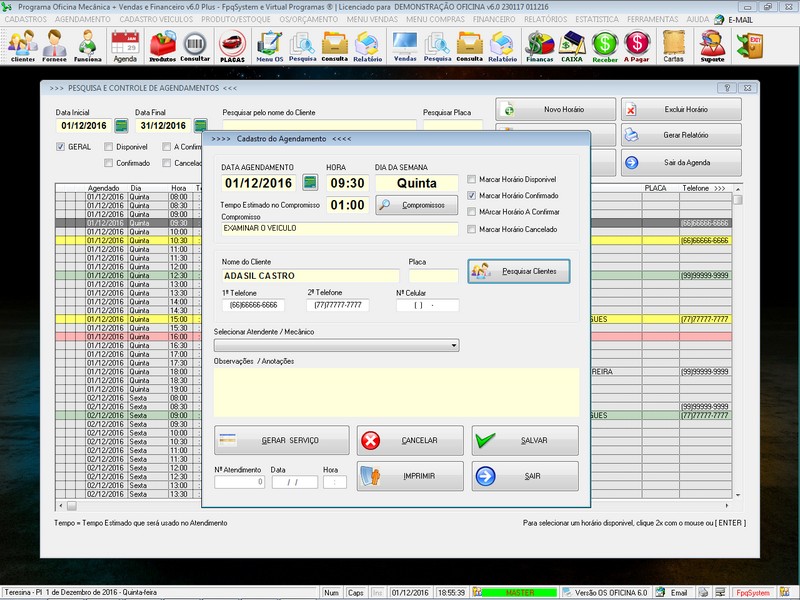This screenshot has width=800, height=600.
Task: Click the help question mark button
Action: point(727,88)
